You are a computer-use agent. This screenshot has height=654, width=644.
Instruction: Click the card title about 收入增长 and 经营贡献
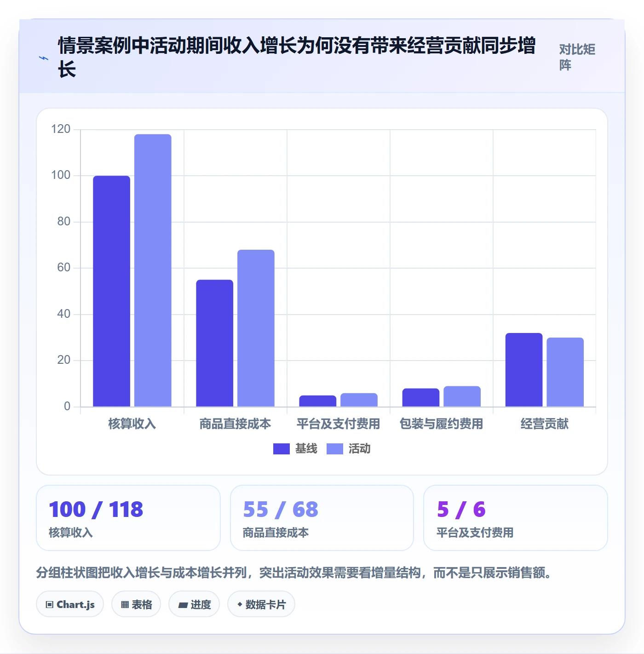297,57
